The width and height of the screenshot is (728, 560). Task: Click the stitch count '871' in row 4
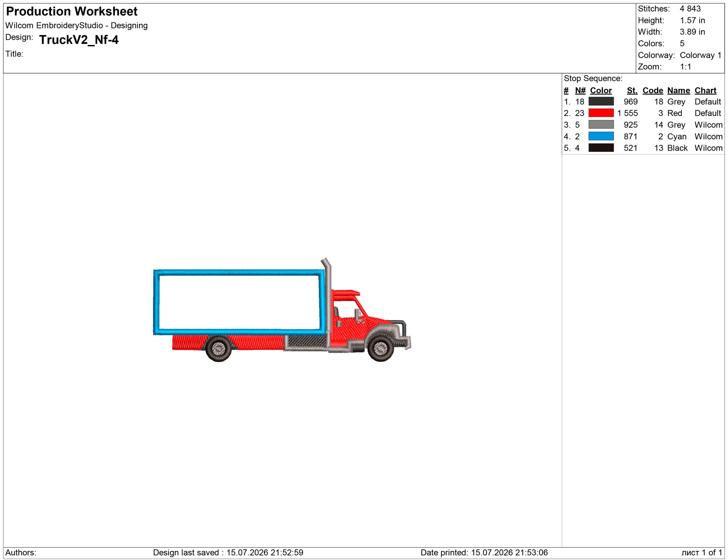tap(631, 136)
